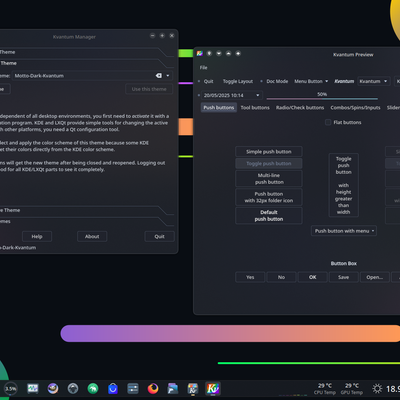400x400 pixels.
Task: Open the 3.5% CPU usage widget in taskbar
Action: [11, 389]
